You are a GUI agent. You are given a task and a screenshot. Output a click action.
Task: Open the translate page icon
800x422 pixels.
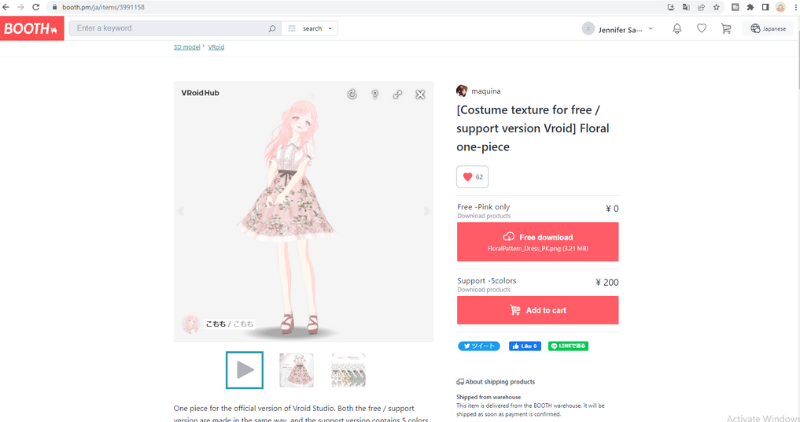[x=686, y=7]
